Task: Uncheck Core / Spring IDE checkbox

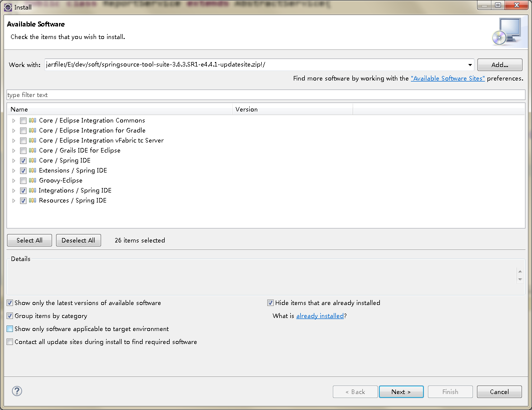Action: [x=23, y=160]
